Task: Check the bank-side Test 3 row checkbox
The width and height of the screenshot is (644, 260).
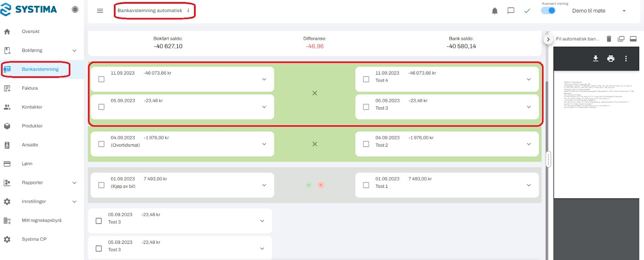Action: click(x=366, y=107)
